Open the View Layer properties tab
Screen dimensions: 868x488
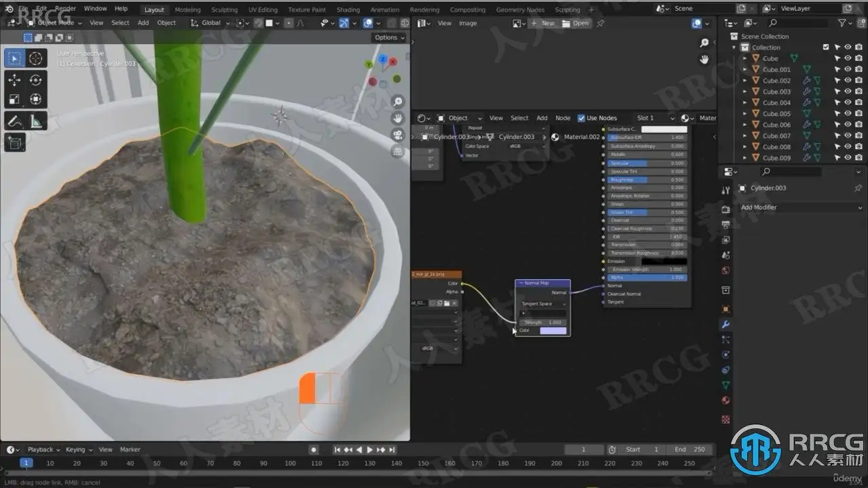pos(726,240)
